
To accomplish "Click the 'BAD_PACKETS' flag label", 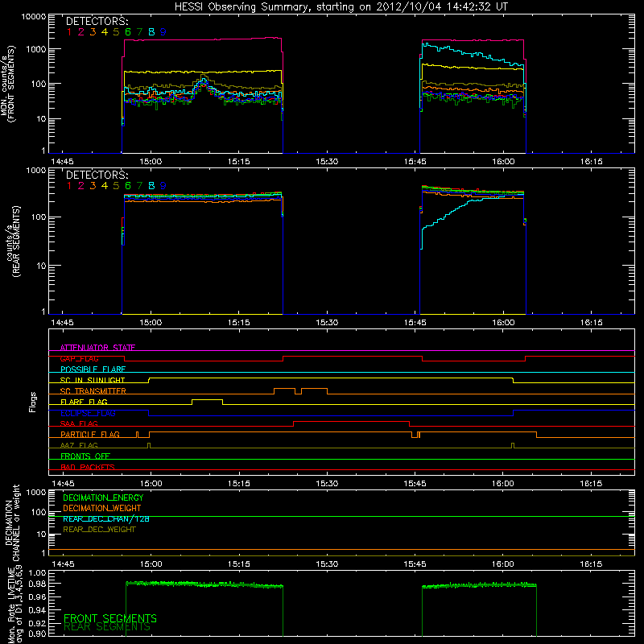I will 88,467.
